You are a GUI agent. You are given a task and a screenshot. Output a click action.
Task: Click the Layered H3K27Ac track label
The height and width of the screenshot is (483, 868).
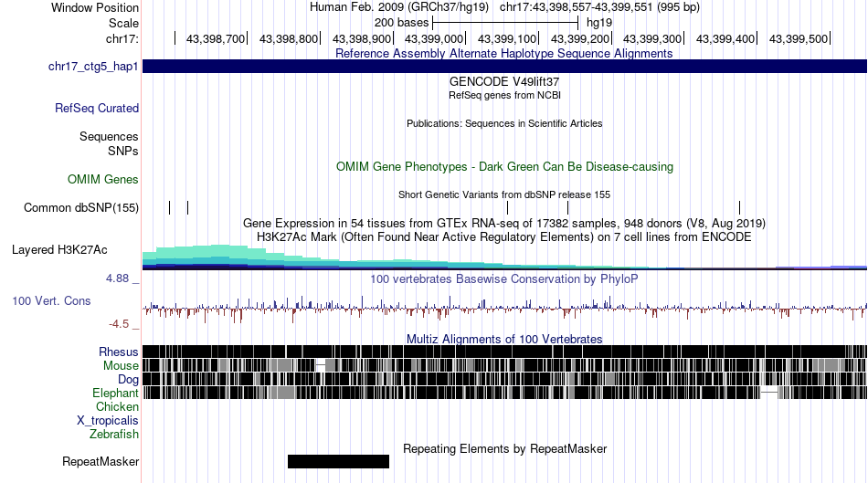59,250
